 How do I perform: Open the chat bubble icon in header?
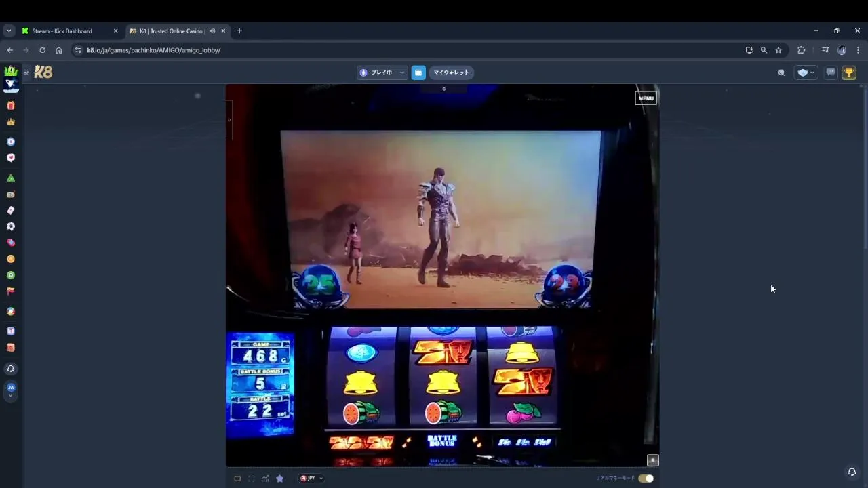[x=831, y=73]
